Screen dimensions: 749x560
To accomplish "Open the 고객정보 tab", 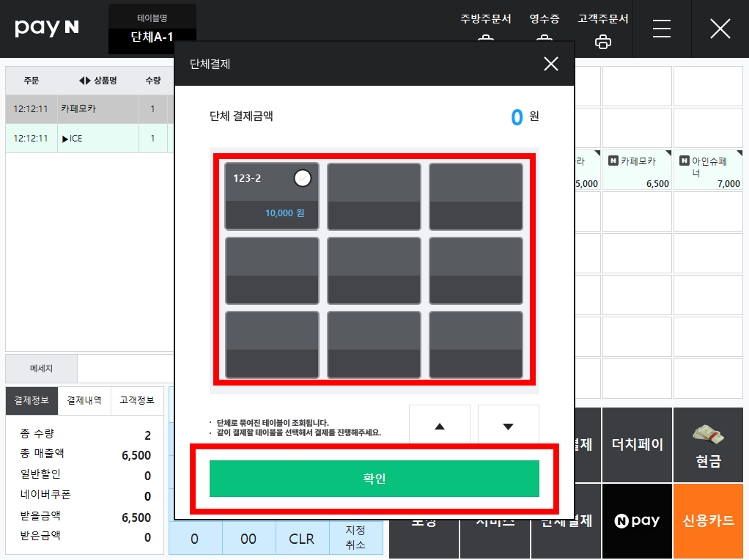I will tap(137, 400).
